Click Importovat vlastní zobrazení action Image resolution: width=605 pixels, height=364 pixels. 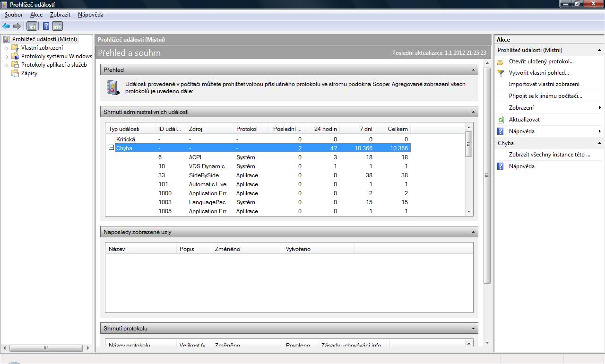(544, 84)
